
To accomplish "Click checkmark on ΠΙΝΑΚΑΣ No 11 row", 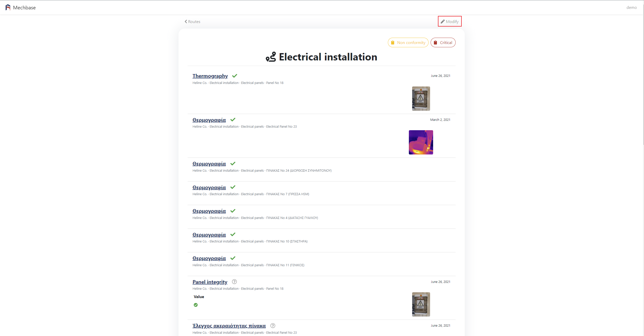I will 233,258.
